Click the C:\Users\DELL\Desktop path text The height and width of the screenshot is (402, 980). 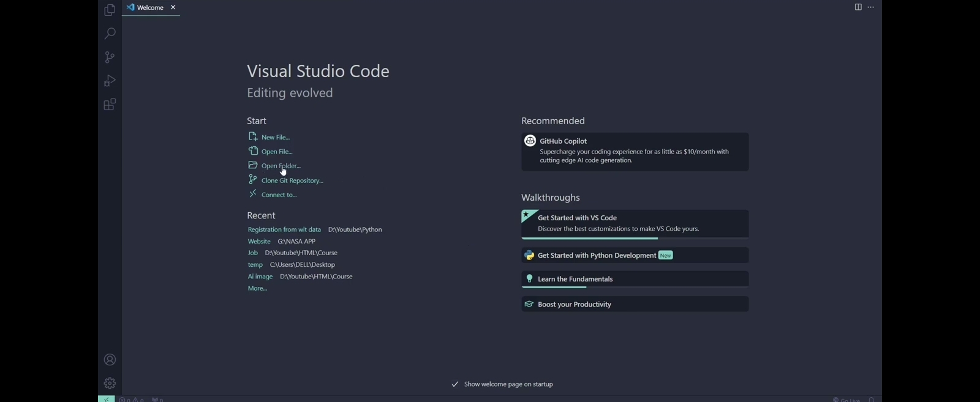303,265
